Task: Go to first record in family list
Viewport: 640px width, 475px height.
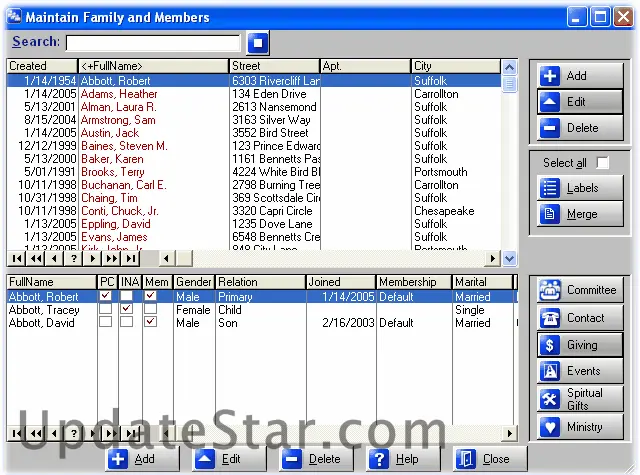Action: tap(17, 258)
